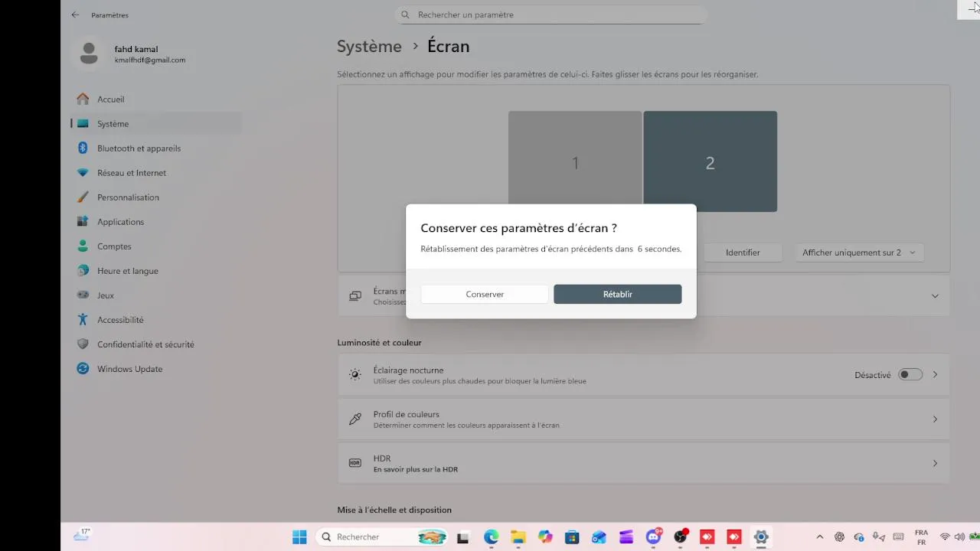The width and height of the screenshot is (980, 551).
Task: Open the weather widget showing 17°
Action: 82,536
